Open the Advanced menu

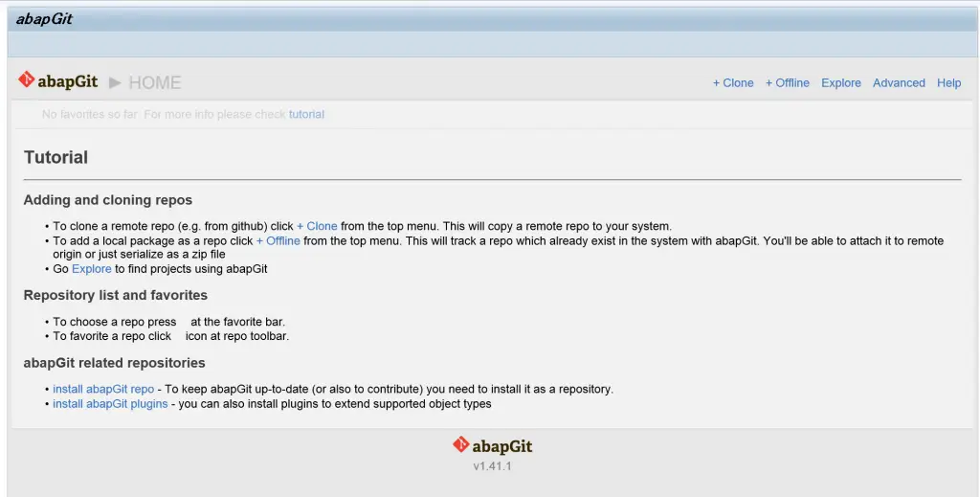[x=899, y=82]
